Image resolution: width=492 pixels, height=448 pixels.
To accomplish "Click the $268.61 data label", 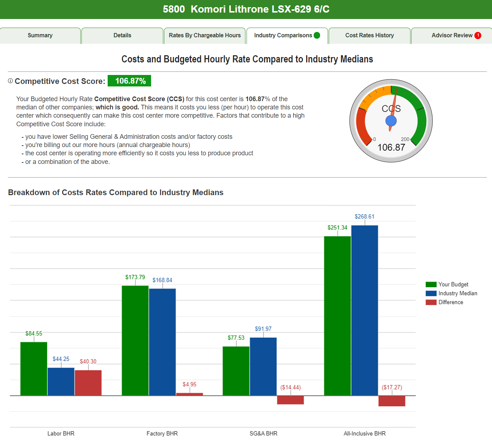I will point(365,217).
